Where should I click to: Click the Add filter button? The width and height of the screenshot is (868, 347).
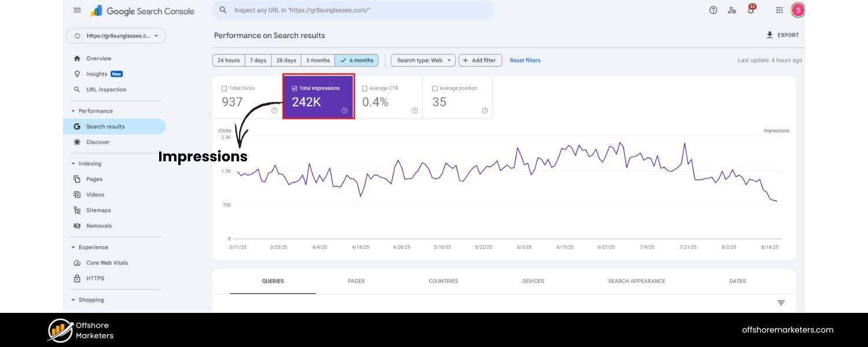click(481, 59)
